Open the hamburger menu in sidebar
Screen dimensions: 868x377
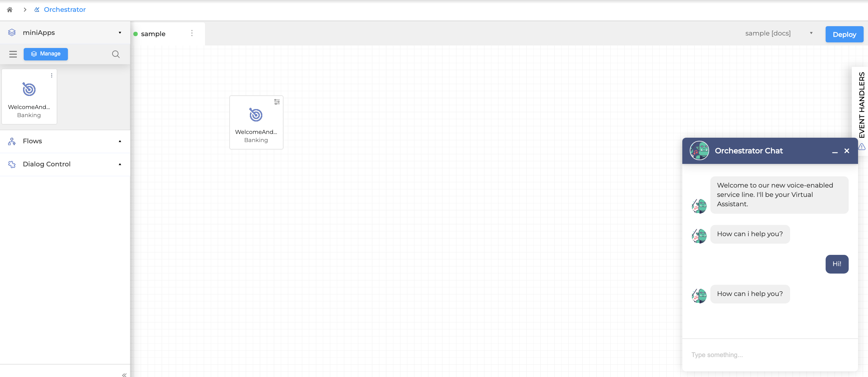13,54
